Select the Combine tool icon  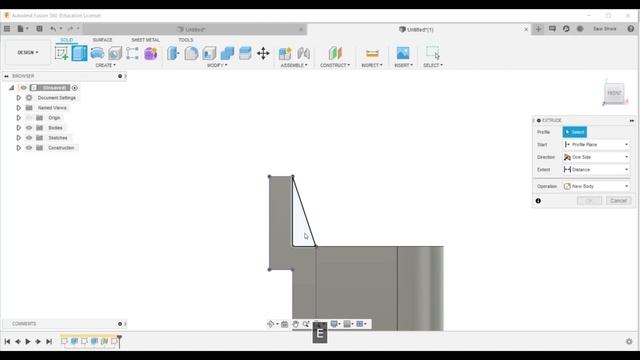pyautogui.click(x=227, y=53)
